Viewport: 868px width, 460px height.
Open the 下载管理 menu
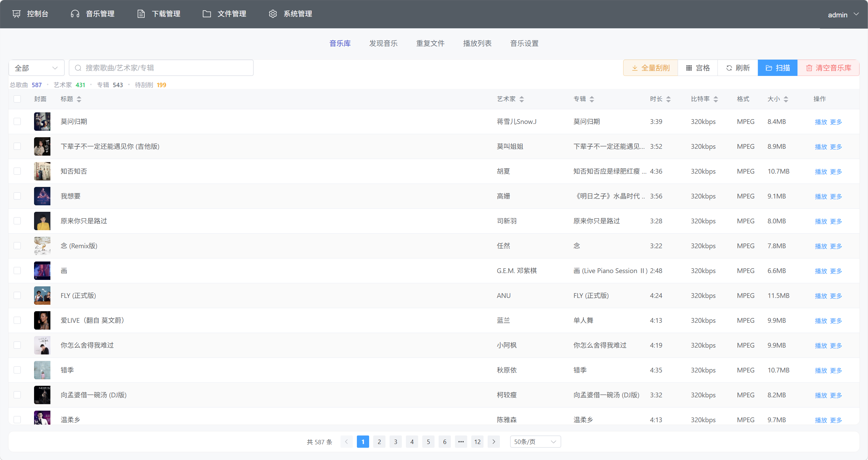pyautogui.click(x=159, y=14)
